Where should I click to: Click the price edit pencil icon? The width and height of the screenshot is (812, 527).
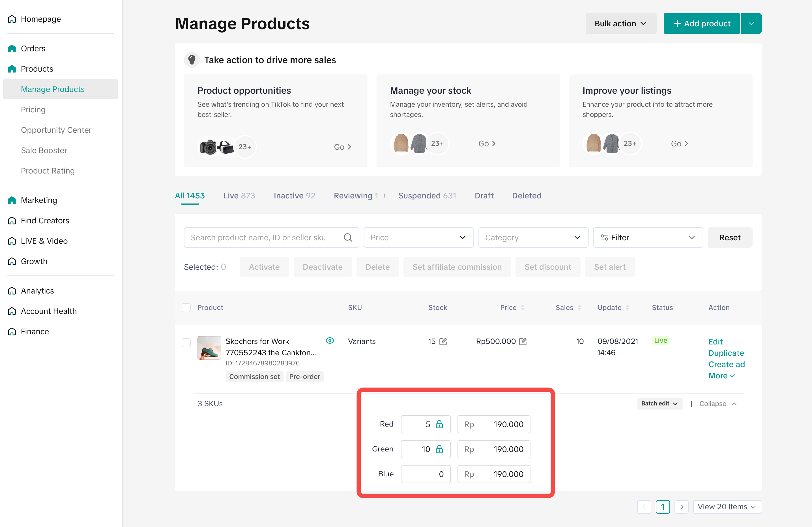point(523,341)
